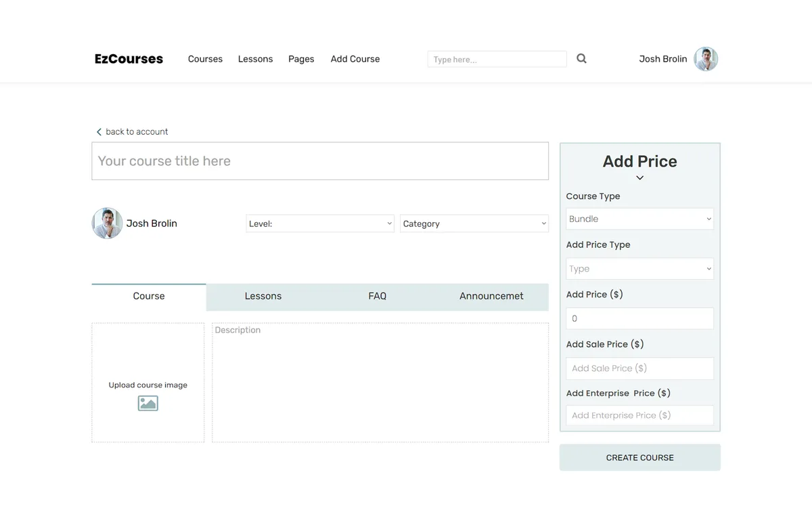
Task: Open Pages in the top navigation
Action: (301, 59)
